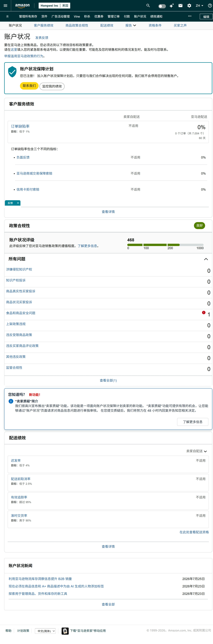Screen dimensions: 213x644
Task: Open 付款 in the navigation bar
Action: (x=127, y=16)
